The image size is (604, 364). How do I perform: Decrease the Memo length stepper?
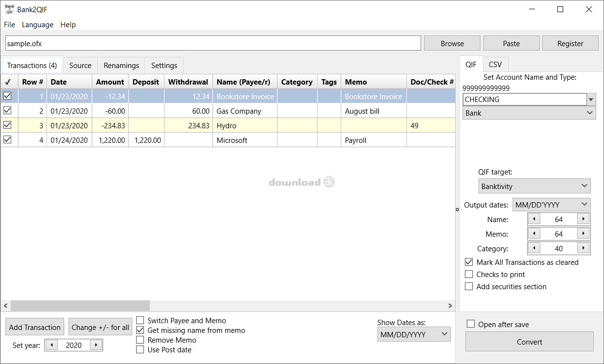(534, 234)
